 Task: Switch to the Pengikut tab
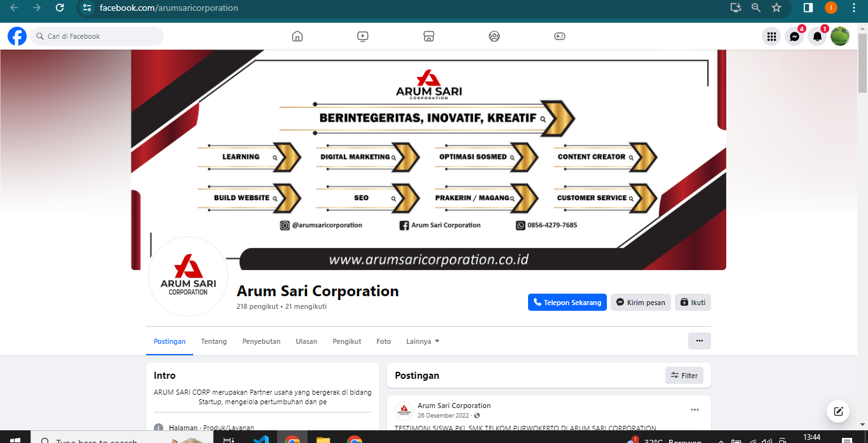pos(347,341)
